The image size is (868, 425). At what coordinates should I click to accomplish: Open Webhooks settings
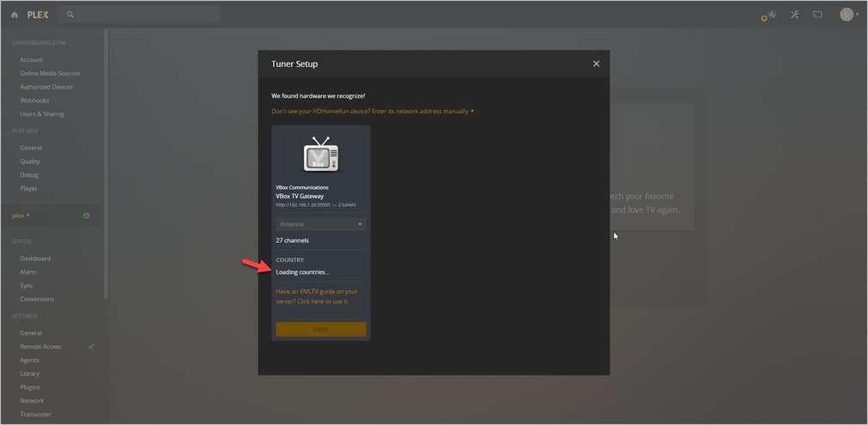pos(34,100)
